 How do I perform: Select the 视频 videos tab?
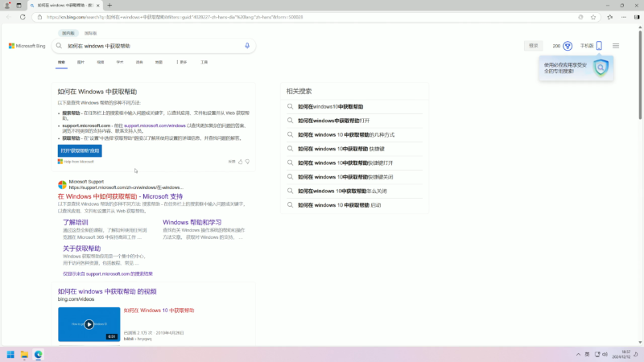pyautogui.click(x=100, y=63)
